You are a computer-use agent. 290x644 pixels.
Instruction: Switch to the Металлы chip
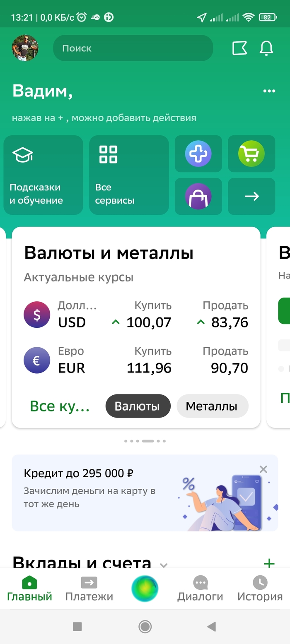point(212,406)
